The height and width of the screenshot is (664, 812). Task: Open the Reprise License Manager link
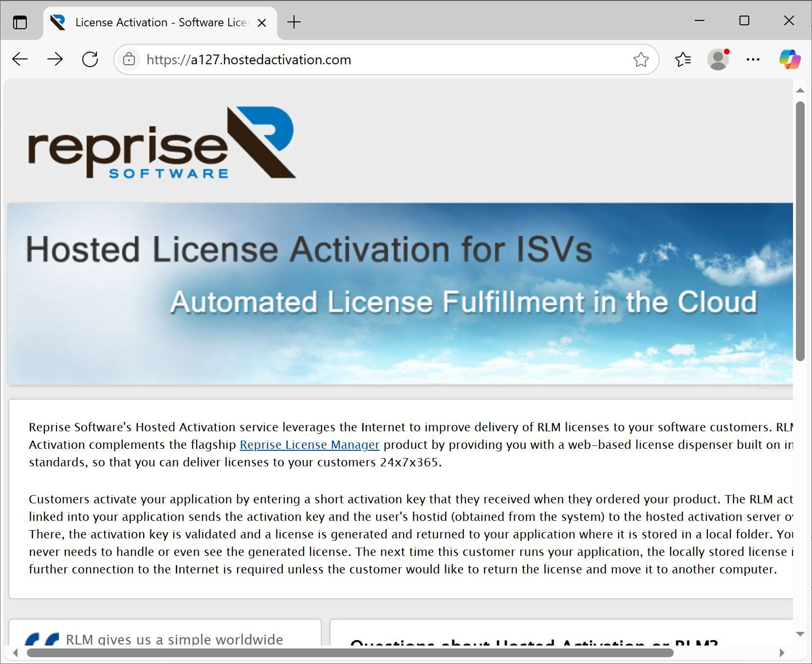310,444
